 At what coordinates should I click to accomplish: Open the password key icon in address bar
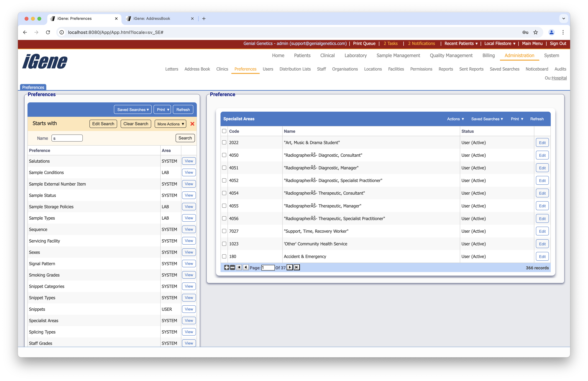525,32
